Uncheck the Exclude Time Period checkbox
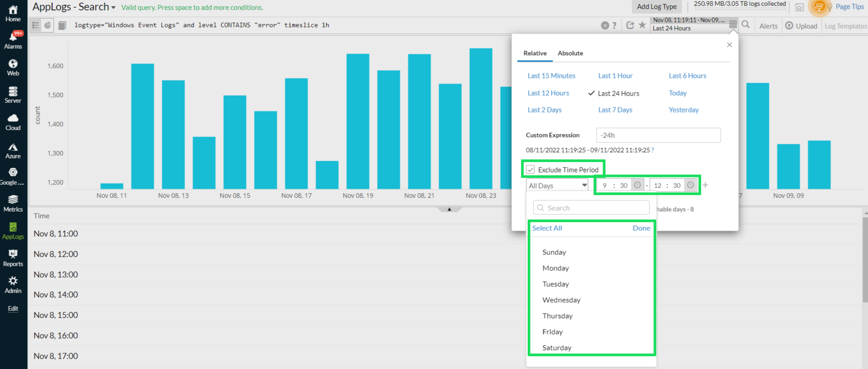 pos(530,170)
